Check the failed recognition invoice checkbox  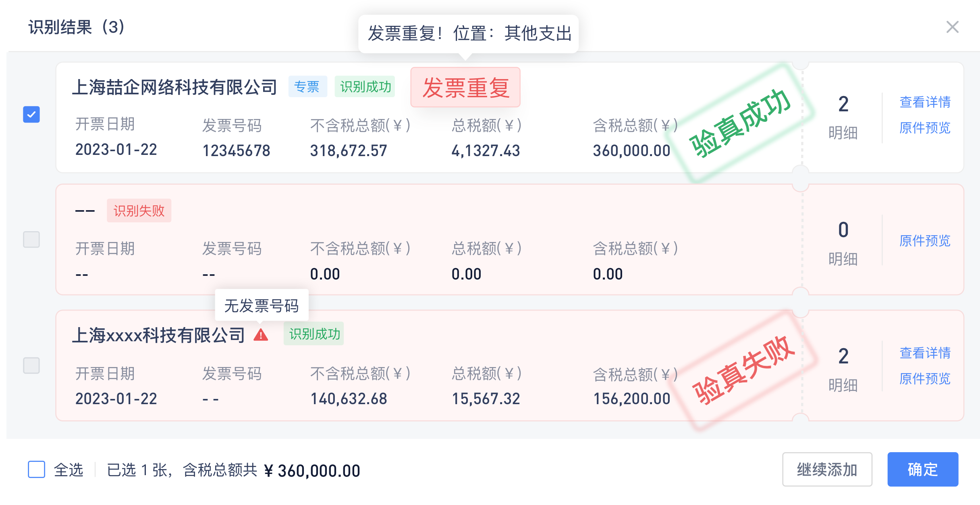[31, 239]
